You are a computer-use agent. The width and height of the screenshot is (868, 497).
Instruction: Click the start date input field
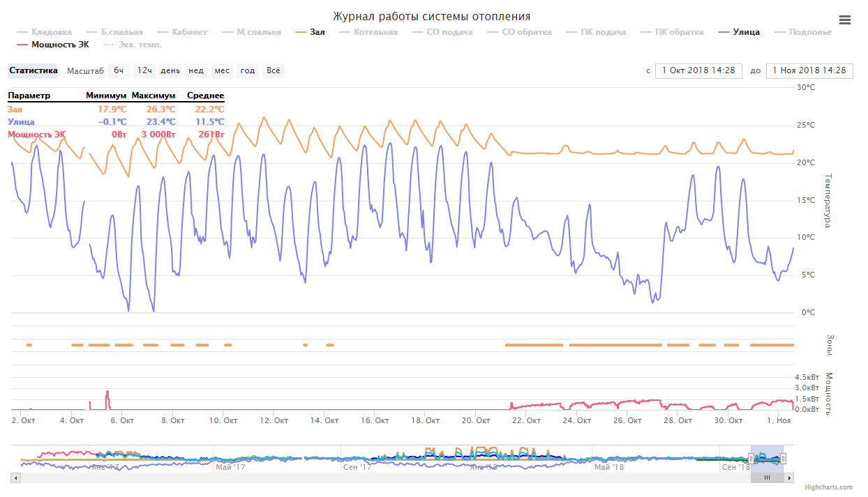tap(698, 70)
